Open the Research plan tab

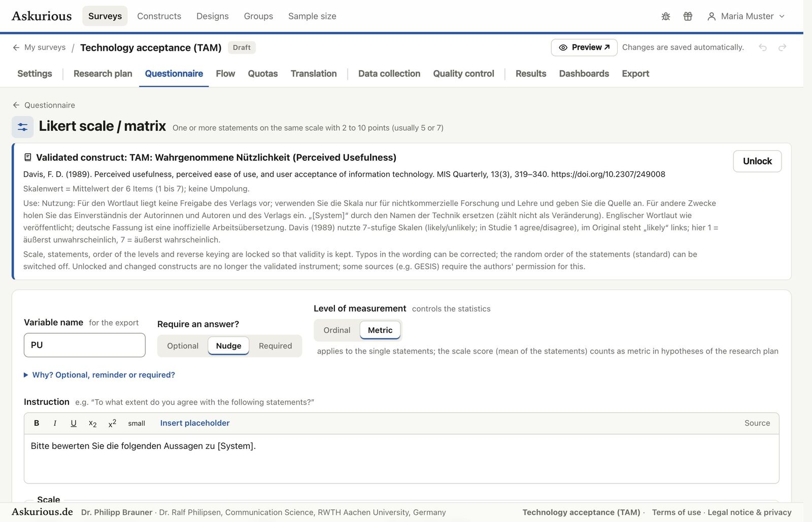(x=103, y=74)
